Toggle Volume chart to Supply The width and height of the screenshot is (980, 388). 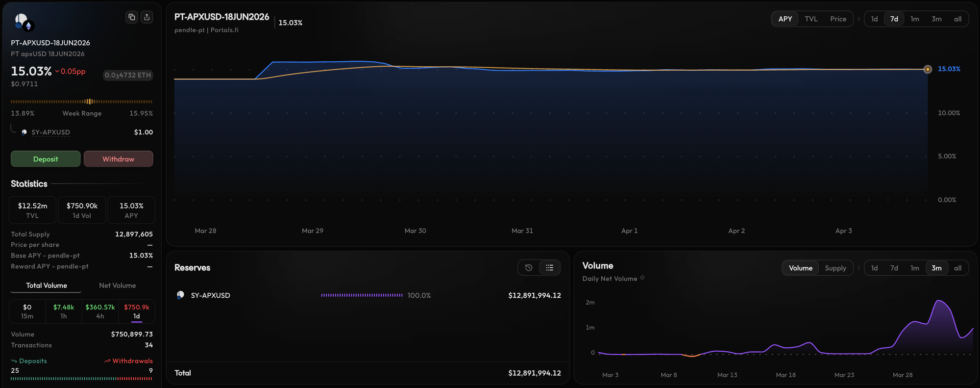pos(835,268)
